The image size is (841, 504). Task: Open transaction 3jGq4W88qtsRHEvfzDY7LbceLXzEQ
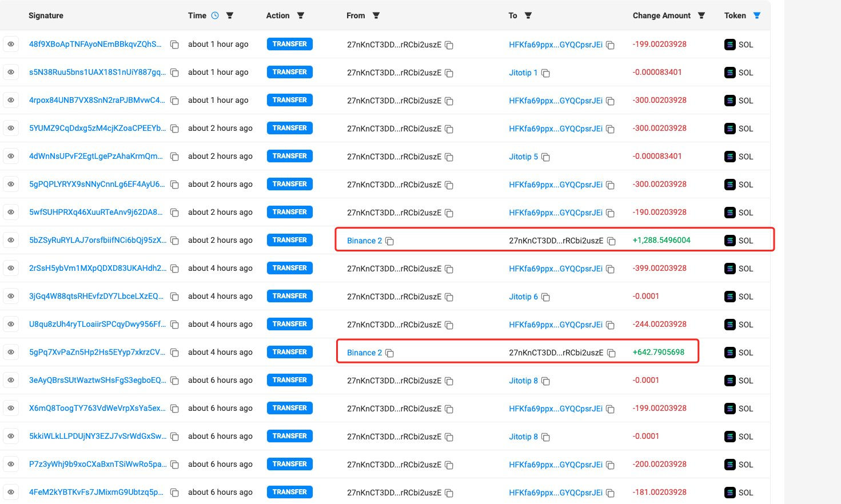(x=96, y=296)
